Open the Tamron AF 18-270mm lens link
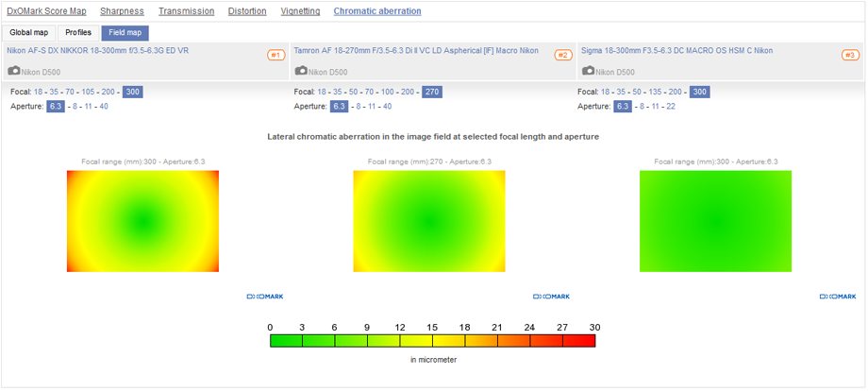Screen dimensions: 868x391 pyautogui.click(x=416, y=50)
